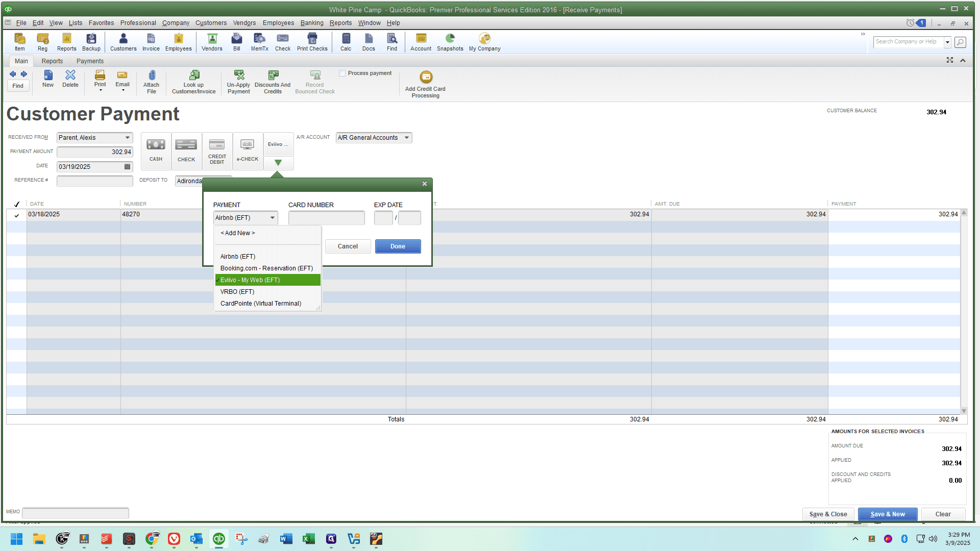The height and width of the screenshot is (551, 980).
Task: Click Add Credit Card Processing icon
Action: (x=426, y=84)
